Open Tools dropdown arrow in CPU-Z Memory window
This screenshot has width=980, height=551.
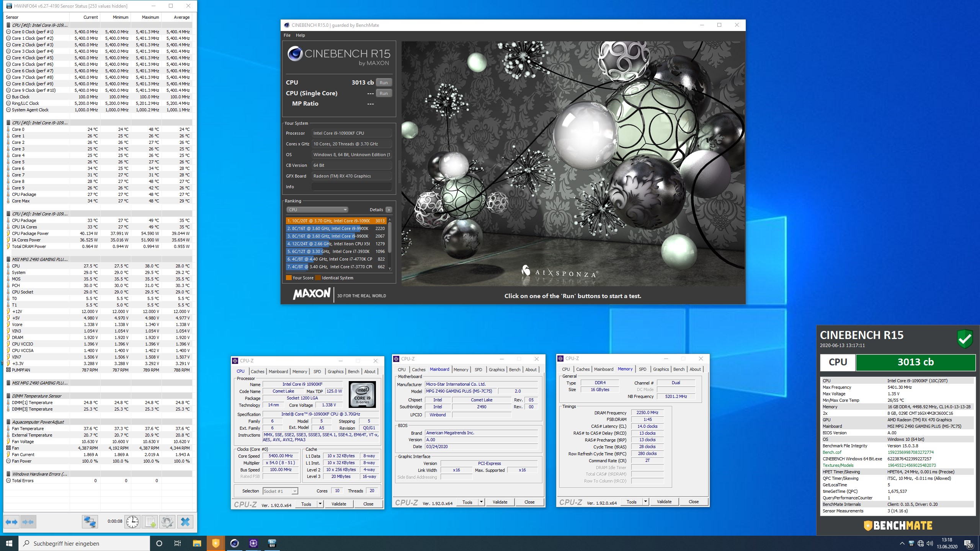pyautogui.click(x=645, y=502)
